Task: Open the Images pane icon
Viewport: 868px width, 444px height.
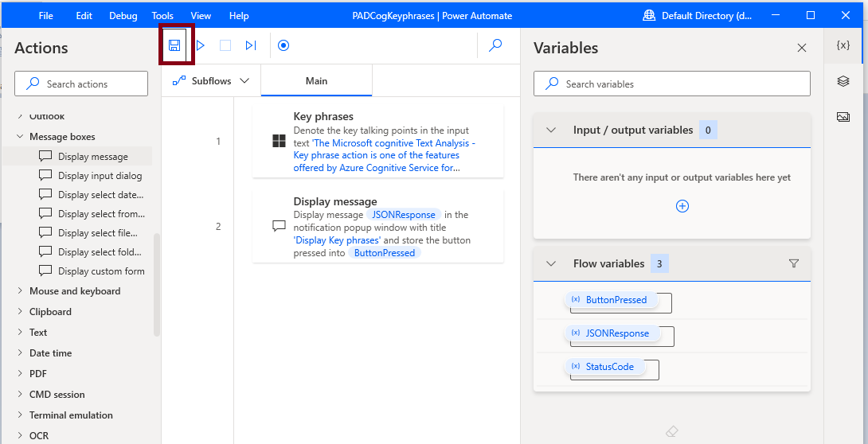Action: 843,117
